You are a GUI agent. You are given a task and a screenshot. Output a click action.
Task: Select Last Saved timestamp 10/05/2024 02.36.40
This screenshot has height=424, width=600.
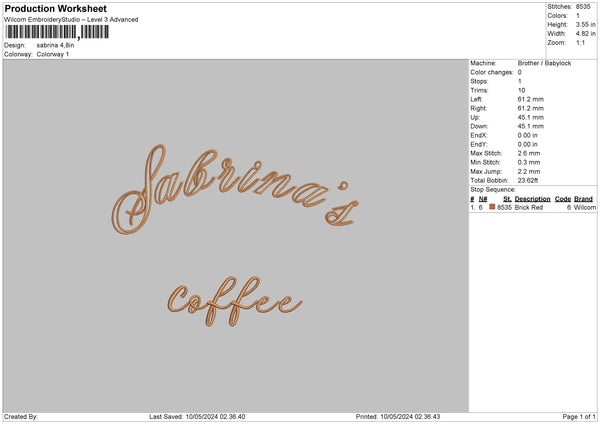(x=215, y=417)
